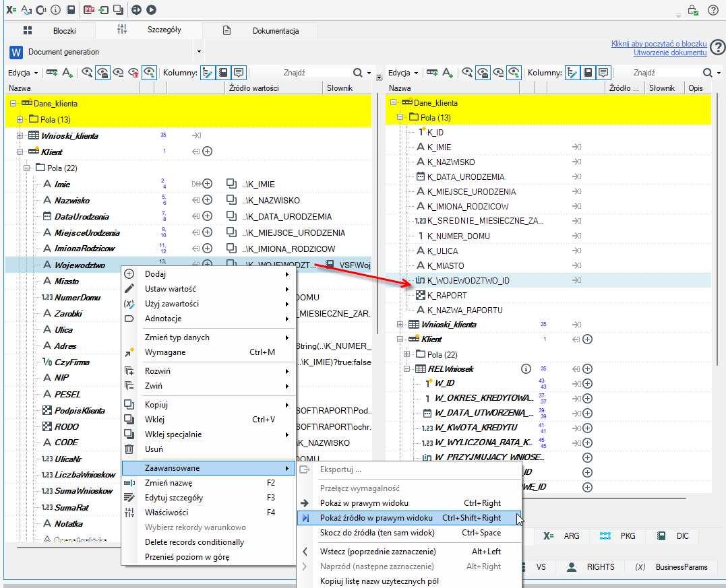Screen dimensions: 726x588
Task: Click the large help icon beside block links
Action: click(x=718, y=47)
